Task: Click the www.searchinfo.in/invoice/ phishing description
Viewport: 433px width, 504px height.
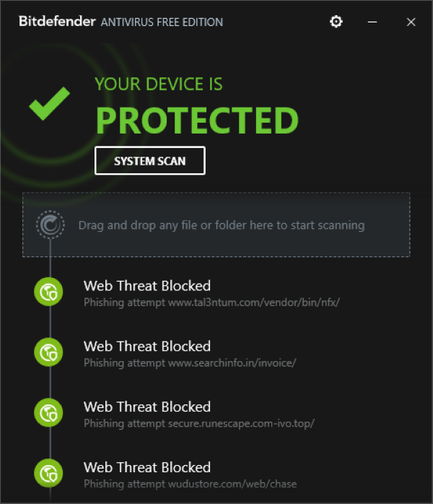Action: (x=190, y=363)
